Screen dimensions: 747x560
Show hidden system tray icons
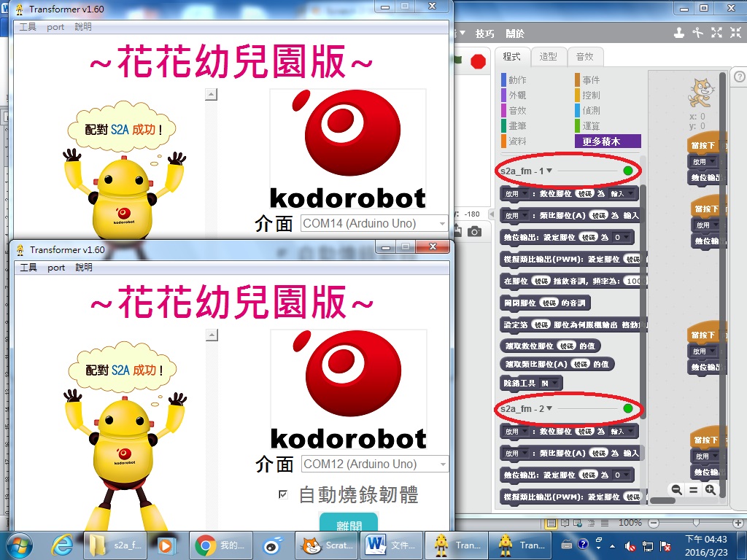612,545
